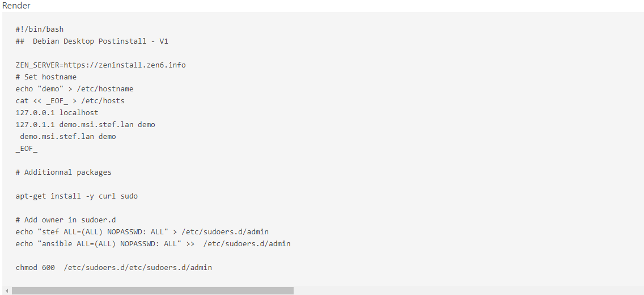The width and height of the screenshot is (644, 295).
Task: Click the apt-get install curl sudo line
Action: pos(77,196)
